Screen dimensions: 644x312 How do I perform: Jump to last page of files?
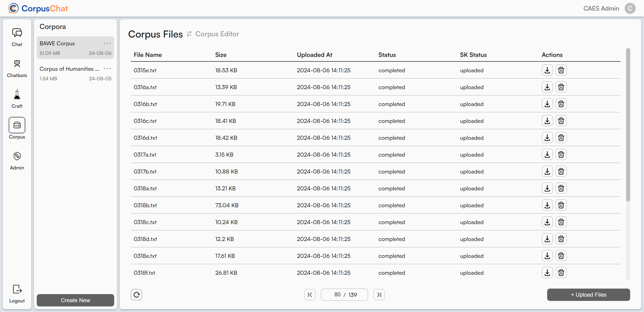point(379,295)
